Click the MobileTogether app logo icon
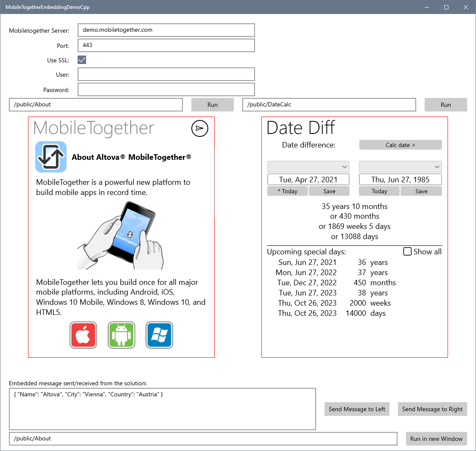The image size is (476, 451). 51,157
